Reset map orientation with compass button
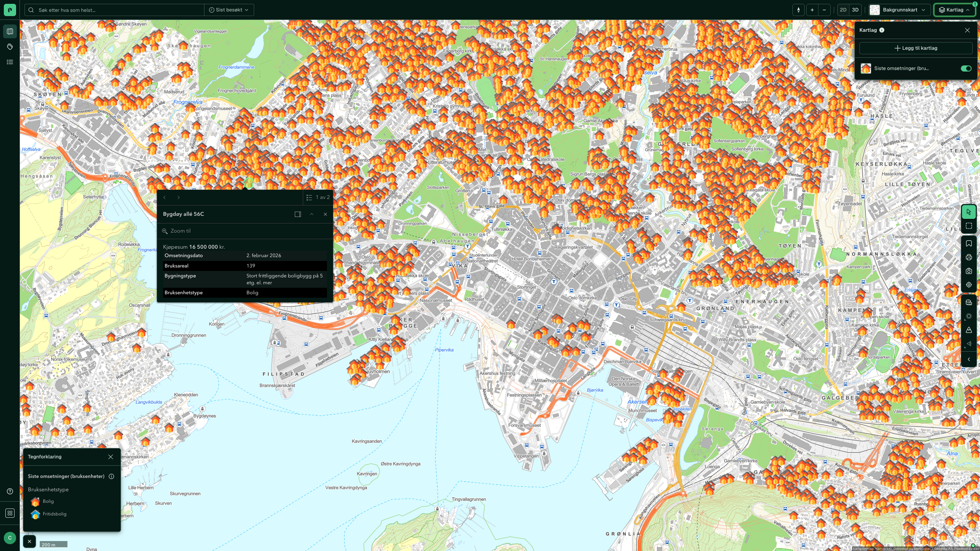This screenshot has width=980, height=551. 799,10
